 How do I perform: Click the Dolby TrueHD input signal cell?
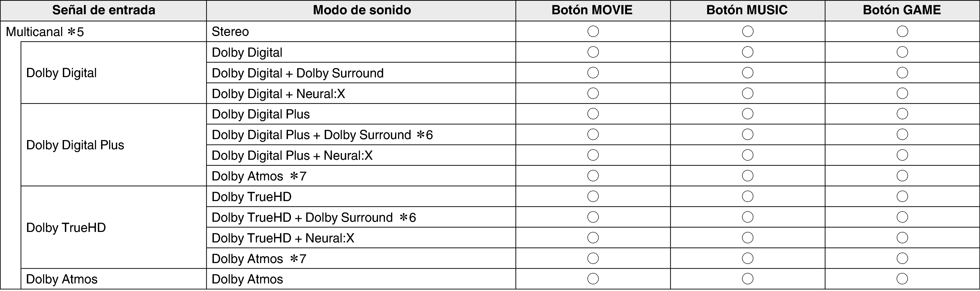pyautogui.click(x=66, y=228)
